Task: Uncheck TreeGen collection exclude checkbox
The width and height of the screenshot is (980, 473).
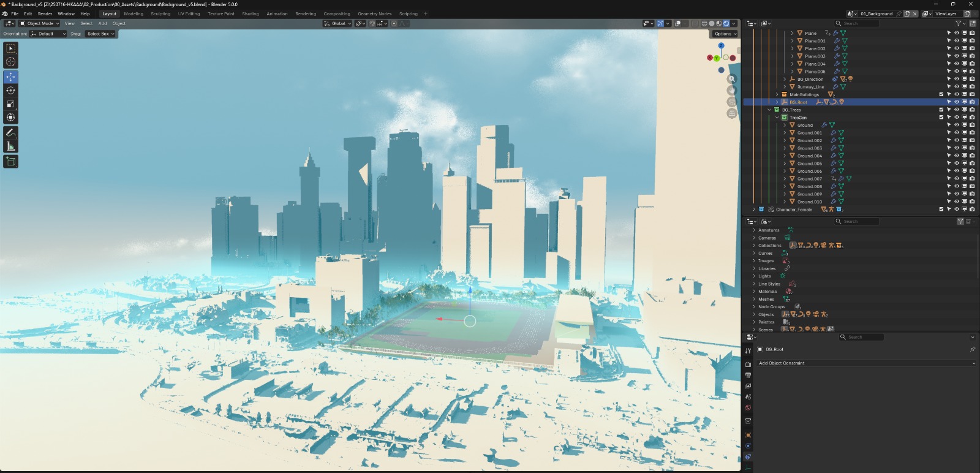Action: tap(941, 117)
